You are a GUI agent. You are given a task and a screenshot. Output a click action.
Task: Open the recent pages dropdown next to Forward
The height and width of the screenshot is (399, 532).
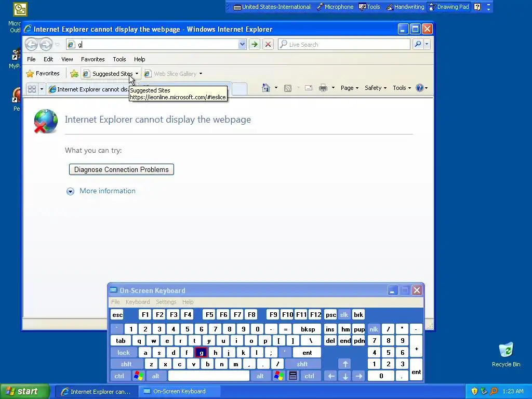tap(57, 45)
